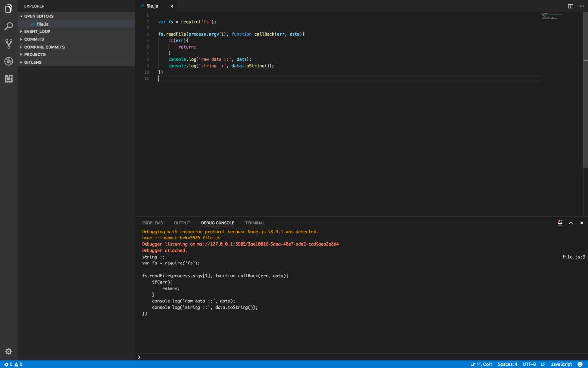Click the 'Debugging with inspector protocol' message
The height and width of the screenshot is (368, 588).
pyautogui.click(x=230, y=232)
